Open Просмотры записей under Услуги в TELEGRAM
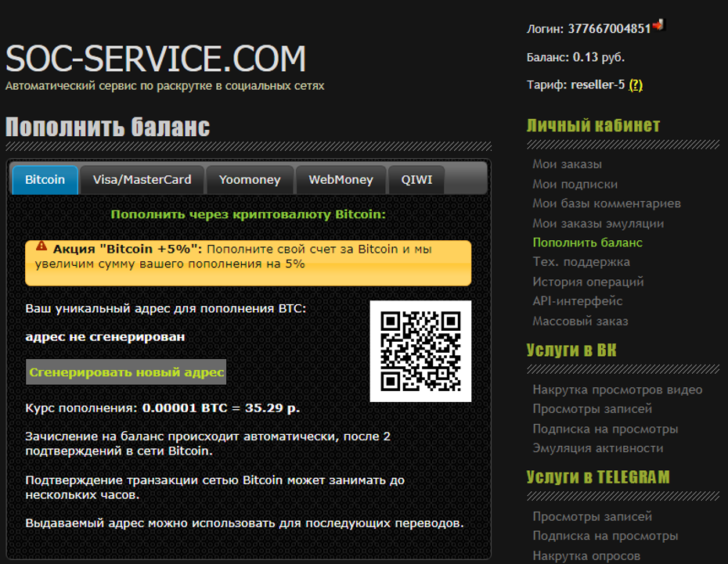This screenshot has width=728, height=564. point(592,516)
